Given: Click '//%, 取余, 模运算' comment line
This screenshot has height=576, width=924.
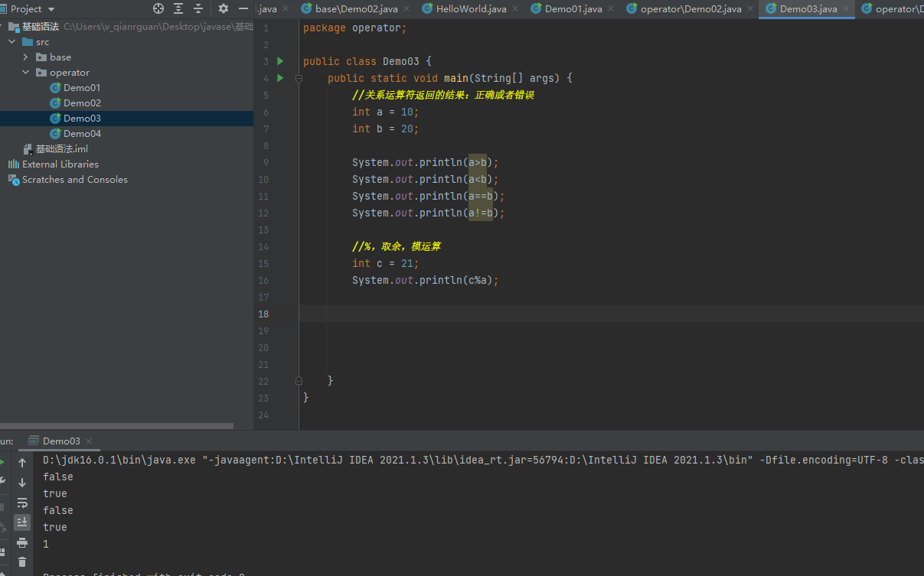Looking at the screenshot, I should point(397,246).
